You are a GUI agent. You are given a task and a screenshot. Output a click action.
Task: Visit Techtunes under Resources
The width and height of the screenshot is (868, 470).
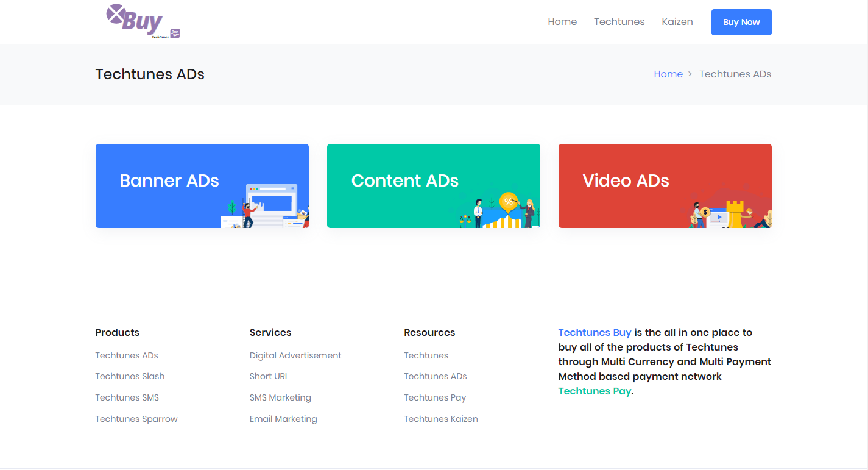pyautogui.click(x=426, y=355)
